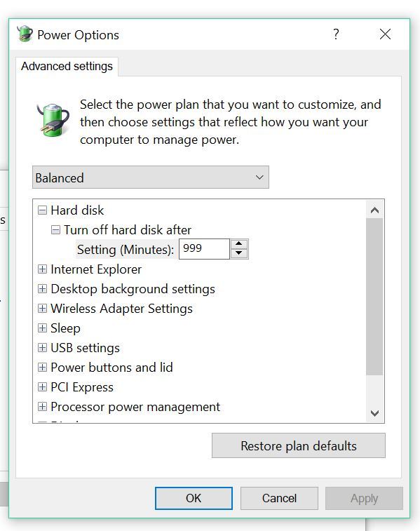Collapse the Hard disk tree node
Viewport: 420px width, 531px height.
coord(42,210)
